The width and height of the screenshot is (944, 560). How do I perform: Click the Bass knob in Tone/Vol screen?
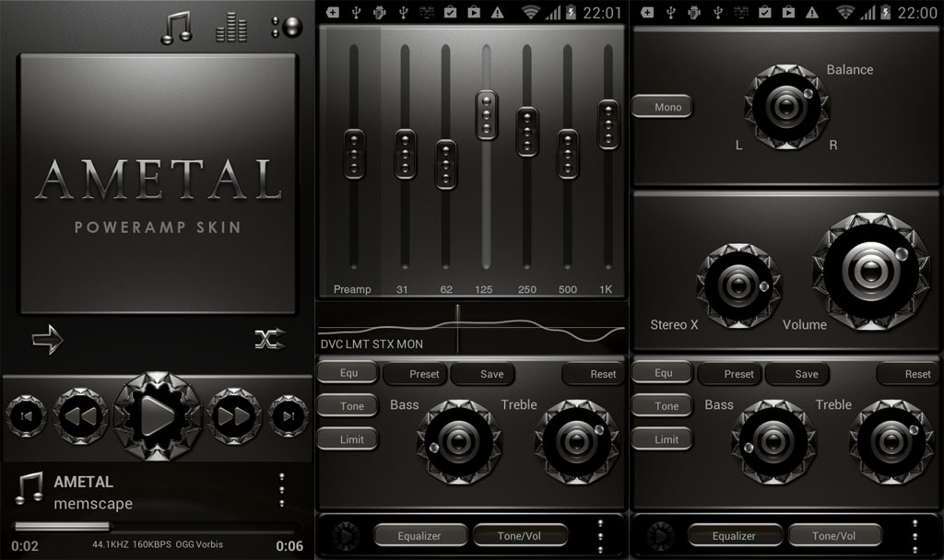[773, 442]
